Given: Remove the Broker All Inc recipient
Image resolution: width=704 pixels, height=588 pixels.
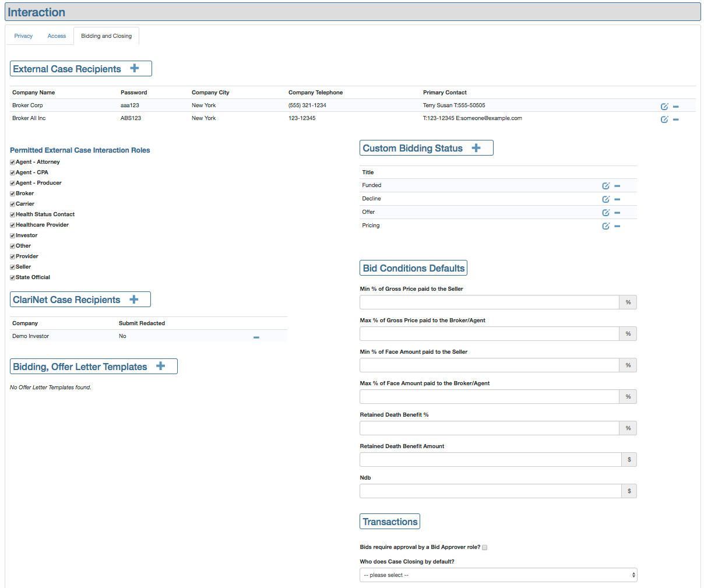Looking at the screenshot, I should 675,119.
